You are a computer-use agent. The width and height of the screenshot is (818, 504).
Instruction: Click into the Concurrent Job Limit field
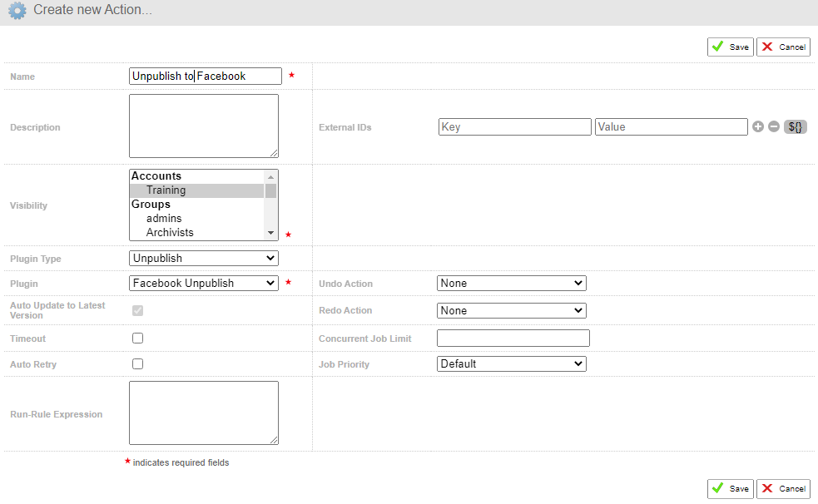tap(513, 338)
